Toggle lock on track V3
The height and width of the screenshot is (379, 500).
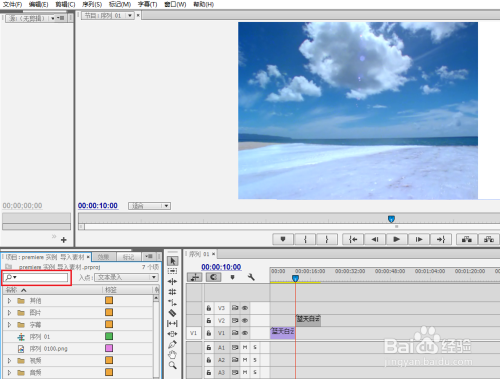(x=209, y=308)
